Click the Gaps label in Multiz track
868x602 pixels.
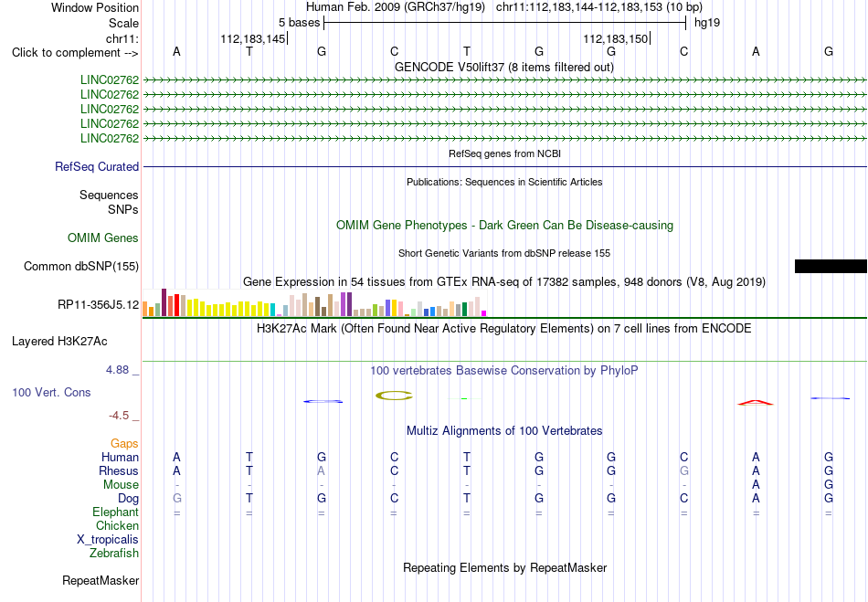point(124,443)
